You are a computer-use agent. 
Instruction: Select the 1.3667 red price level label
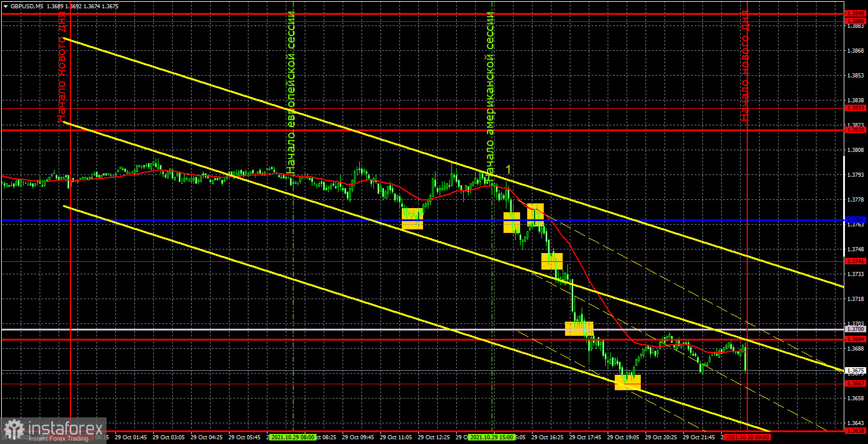pyautogui.click(x=856, y=384)
